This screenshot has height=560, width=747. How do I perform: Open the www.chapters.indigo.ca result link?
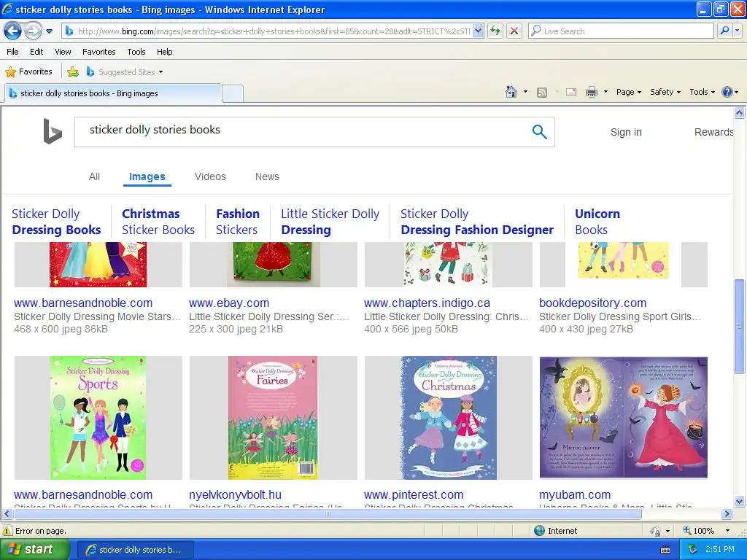click(x=427, y=303)
